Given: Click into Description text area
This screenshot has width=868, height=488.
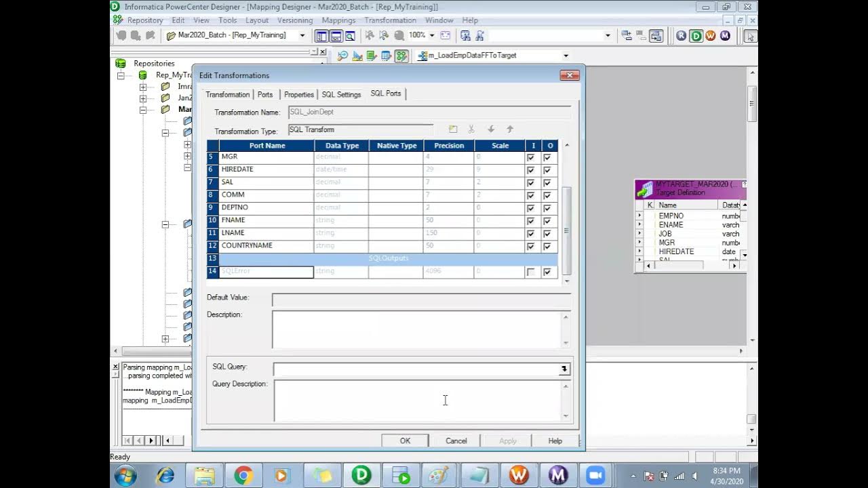Looking at the screenshot, I should coord(417,329).
